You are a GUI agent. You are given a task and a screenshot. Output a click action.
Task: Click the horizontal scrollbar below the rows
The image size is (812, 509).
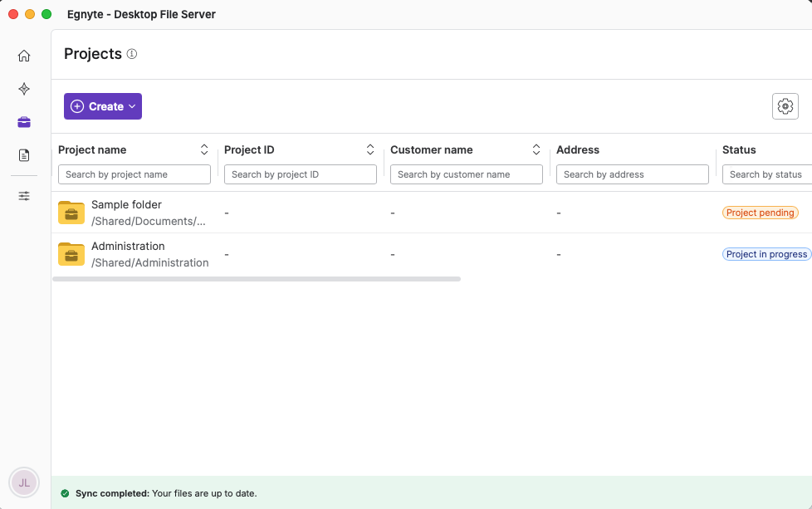point(257,279)
